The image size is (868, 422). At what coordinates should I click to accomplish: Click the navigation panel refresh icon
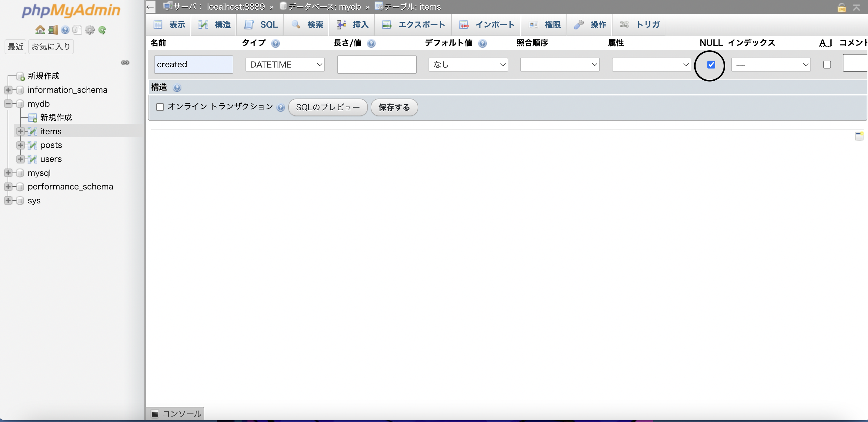pos(102,30)
